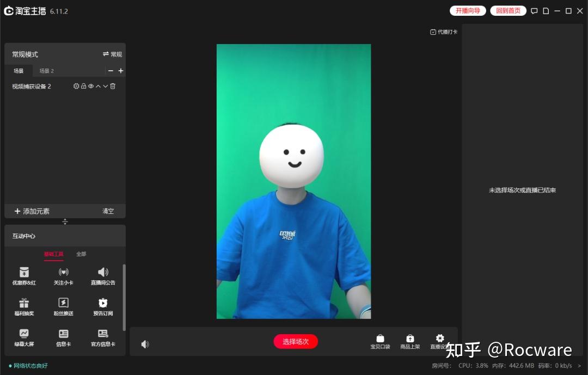Hide the 视频捕获设备 2 source with eye icon
Viewport: 588px width, 375px height.
tap(91, 86)
